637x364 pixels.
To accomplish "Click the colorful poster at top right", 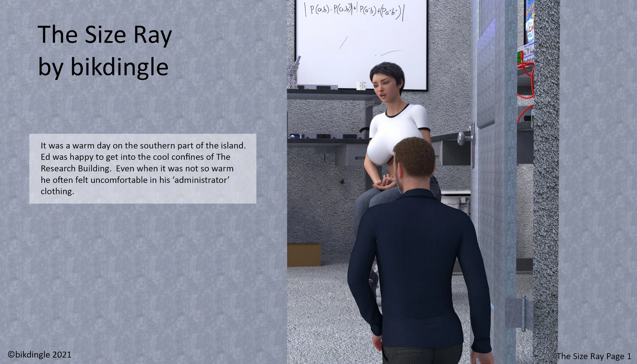I will click(x=529, y=22).
